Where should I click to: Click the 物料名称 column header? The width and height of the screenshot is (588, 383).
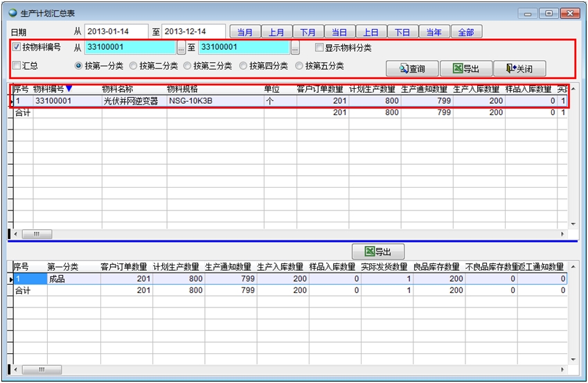pyautogui.click(x=116, y=89)
